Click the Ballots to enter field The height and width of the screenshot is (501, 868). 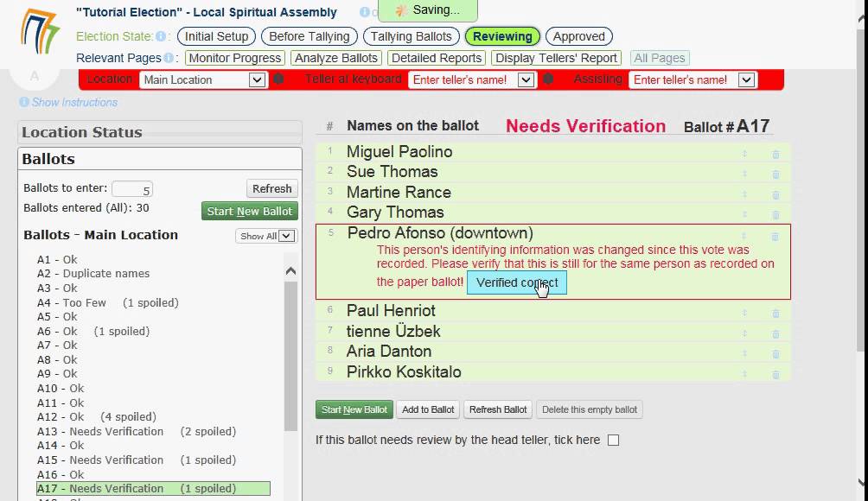(131, 190)
